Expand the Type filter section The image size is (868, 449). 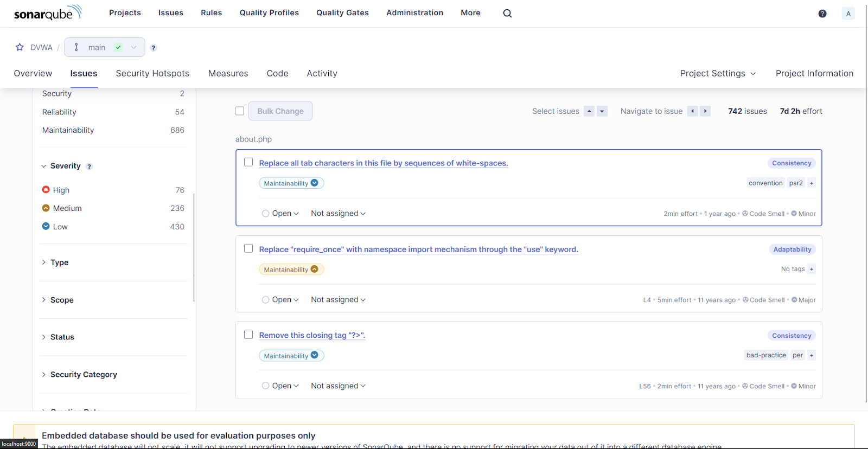click(59, 262)
